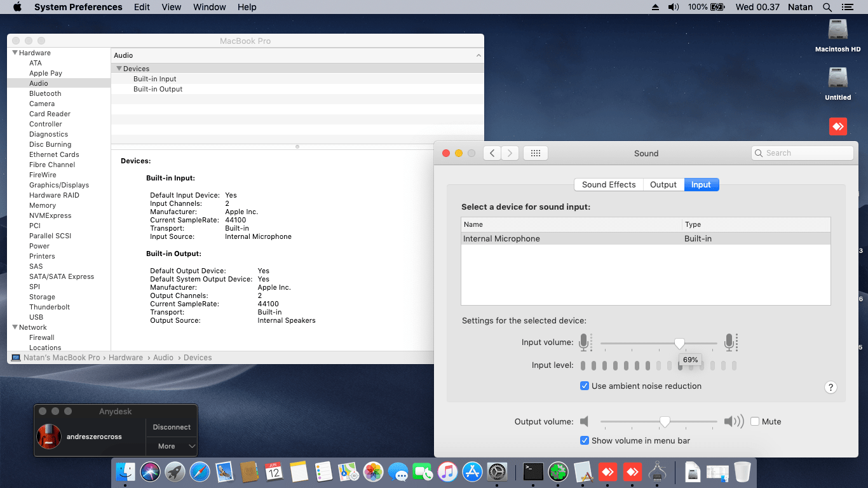Open App Store in the Dock
868x488 pixels.
(x=472, y=471)
